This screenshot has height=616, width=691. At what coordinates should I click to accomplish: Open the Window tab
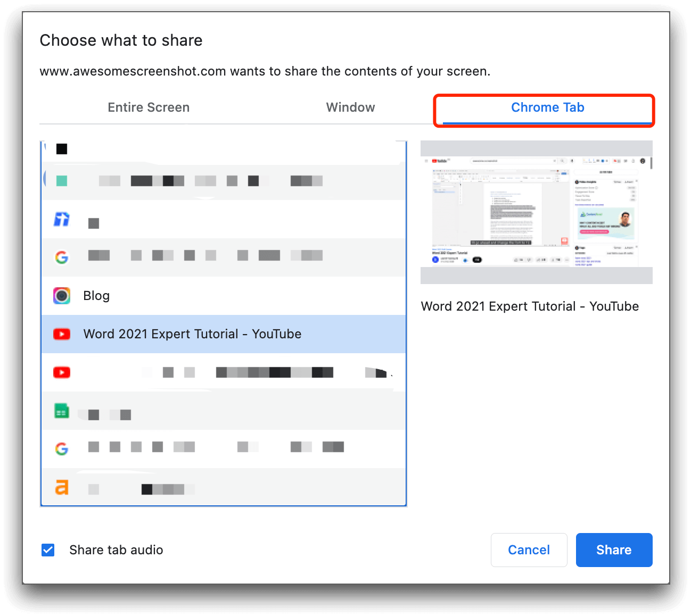350,107
